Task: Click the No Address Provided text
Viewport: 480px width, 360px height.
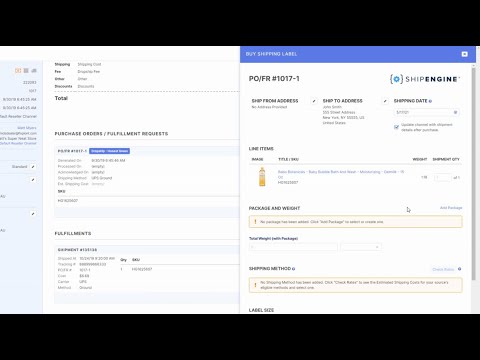Action: tap(269, 107)
